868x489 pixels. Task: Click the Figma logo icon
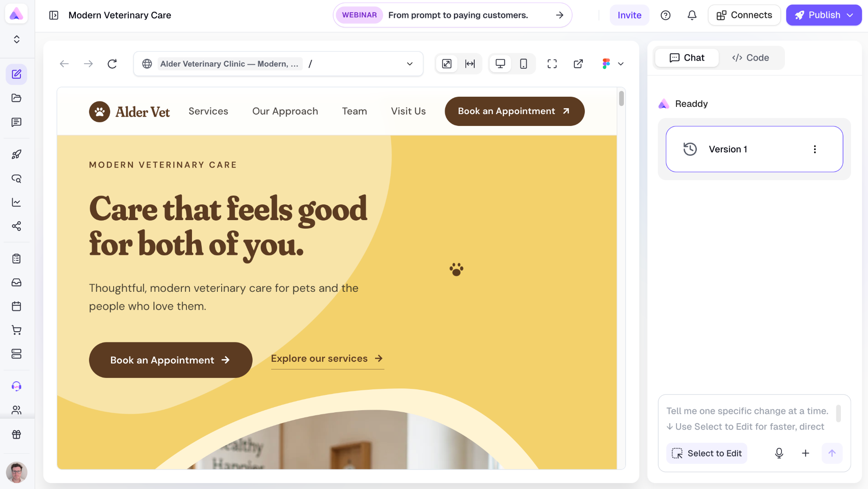[x=606, y=64]
